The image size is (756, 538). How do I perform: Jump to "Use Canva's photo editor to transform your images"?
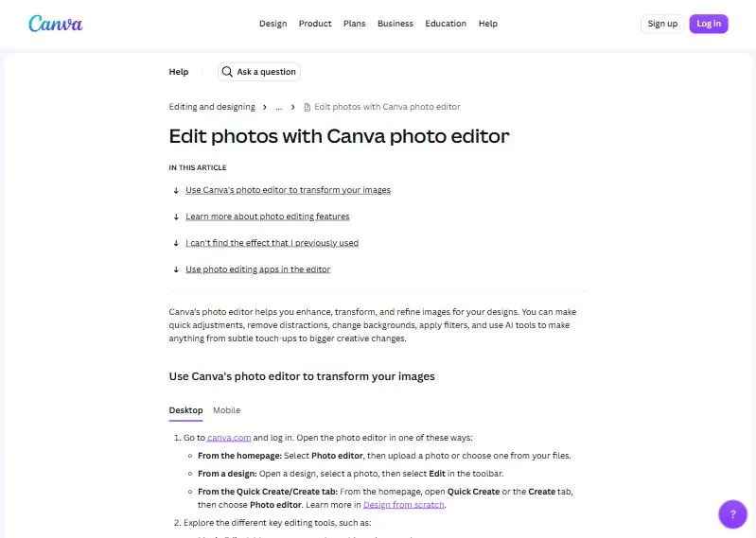[x=288, y=190]
